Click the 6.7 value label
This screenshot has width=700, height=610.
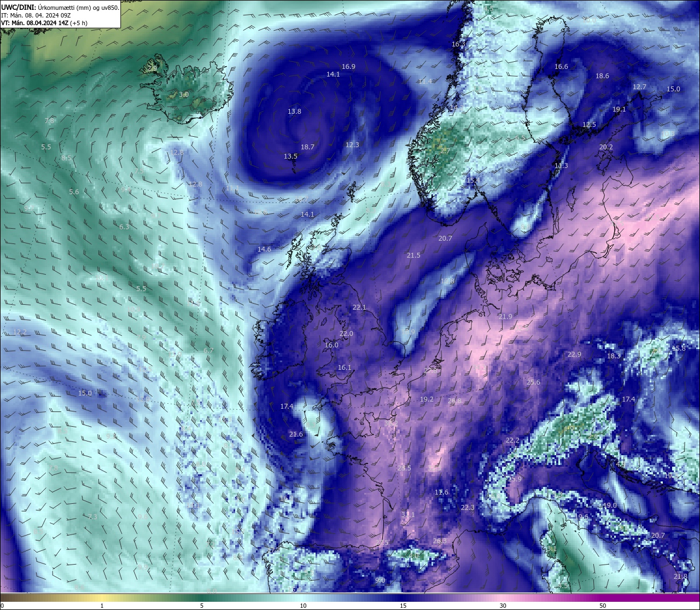click(x=208, y=351)
